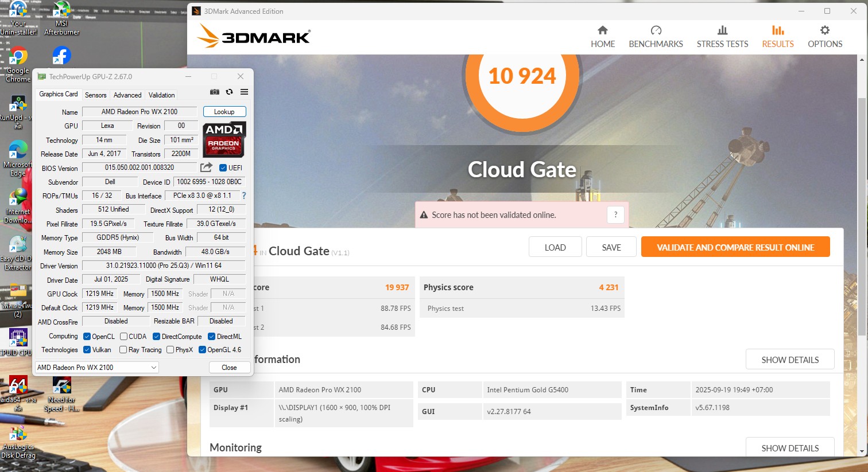Enable the CUDA checkbox
Image resolution: width=868 pixels, height=472 pixels.
pyautogui.click(x=123, y=337)
